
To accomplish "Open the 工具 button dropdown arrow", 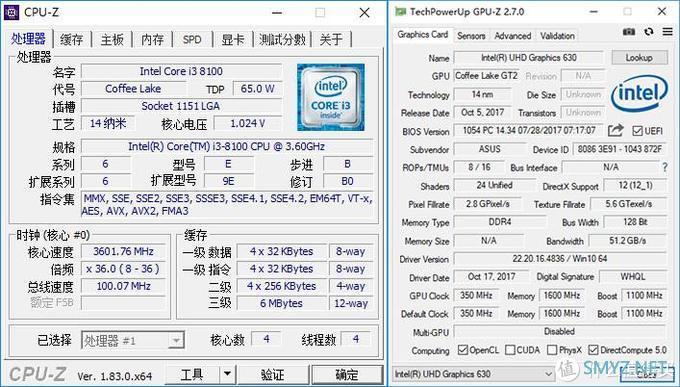I will pos(227,374).
